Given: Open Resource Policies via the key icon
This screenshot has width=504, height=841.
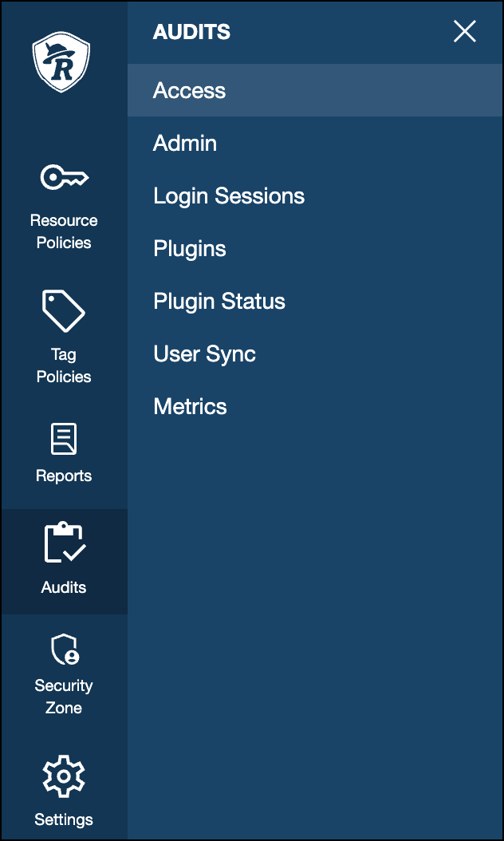Looking at the screenshot, I should [64, 177].
